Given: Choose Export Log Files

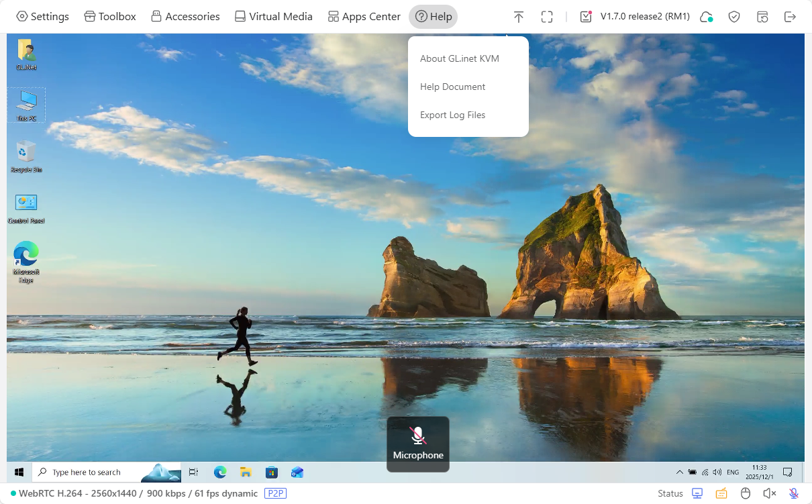Looking at the screenshot, I should 452,115.
